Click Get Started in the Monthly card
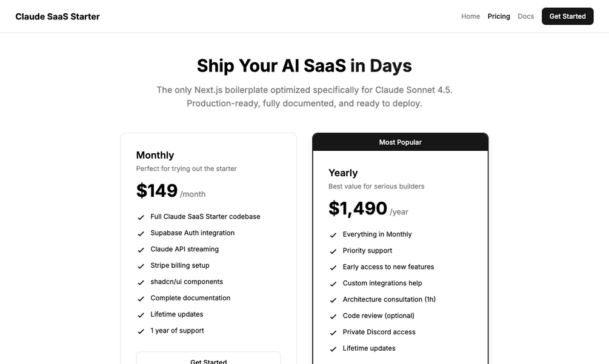Screen dimensions: 609x364 208,360
